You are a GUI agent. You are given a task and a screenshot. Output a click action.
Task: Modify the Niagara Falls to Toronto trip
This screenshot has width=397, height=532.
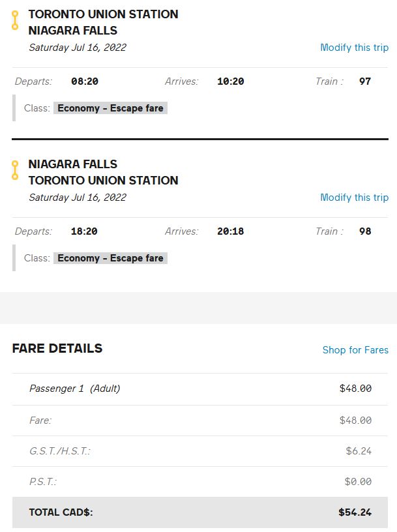coord(354,198)
